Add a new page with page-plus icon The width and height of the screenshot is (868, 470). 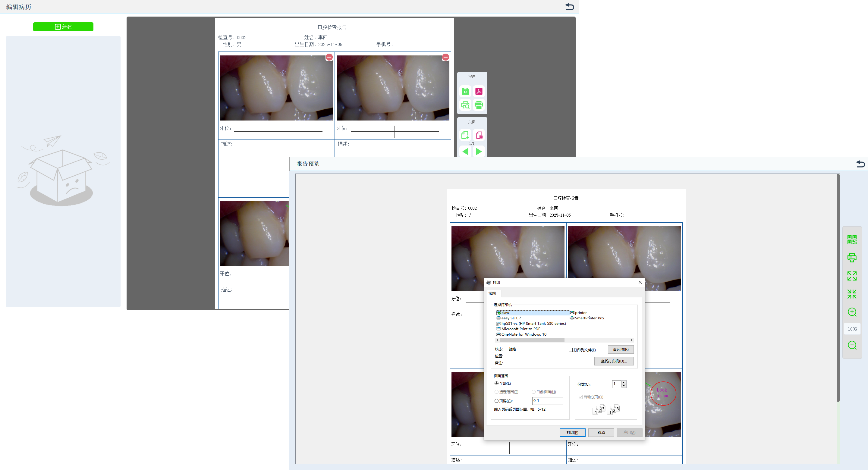coord(465,135)
